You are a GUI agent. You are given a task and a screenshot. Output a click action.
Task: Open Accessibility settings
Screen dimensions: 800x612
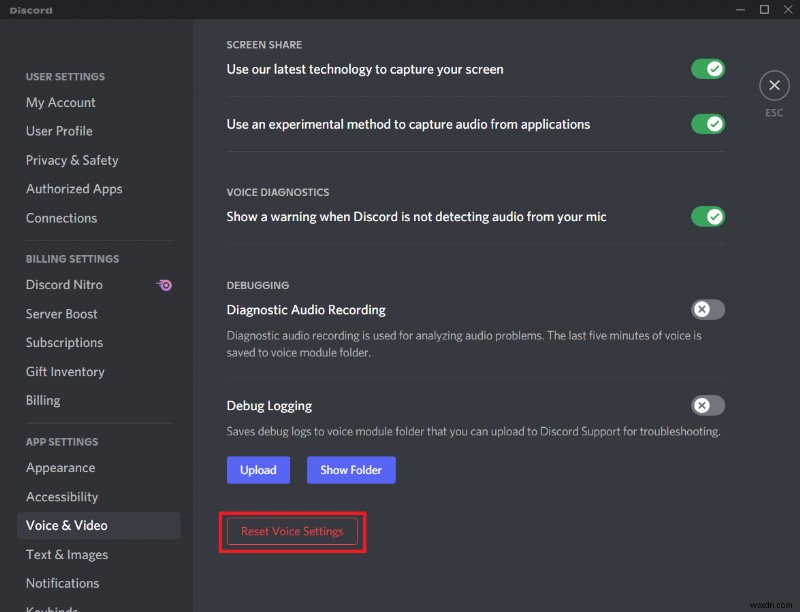[x=62, y=497]
